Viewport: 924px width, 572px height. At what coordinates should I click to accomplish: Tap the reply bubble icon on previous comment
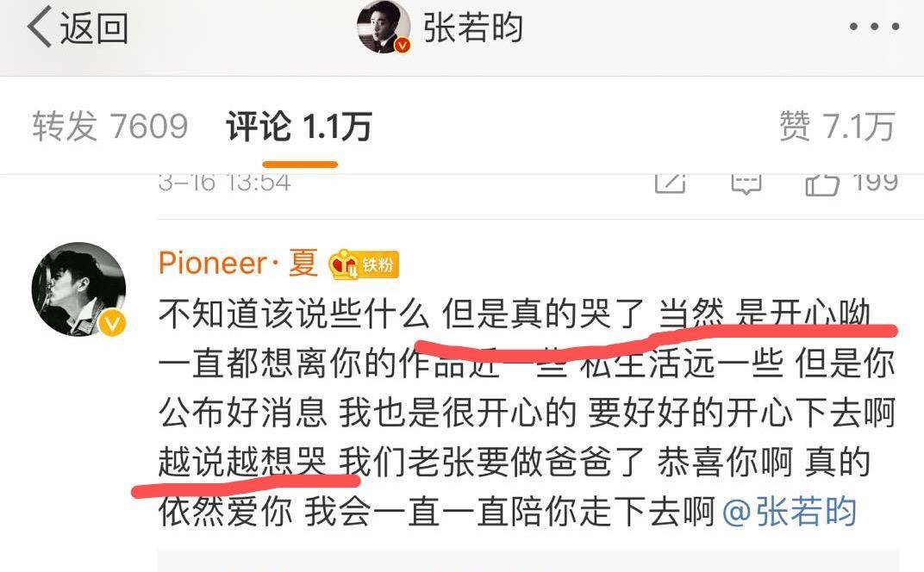point(746,183)
